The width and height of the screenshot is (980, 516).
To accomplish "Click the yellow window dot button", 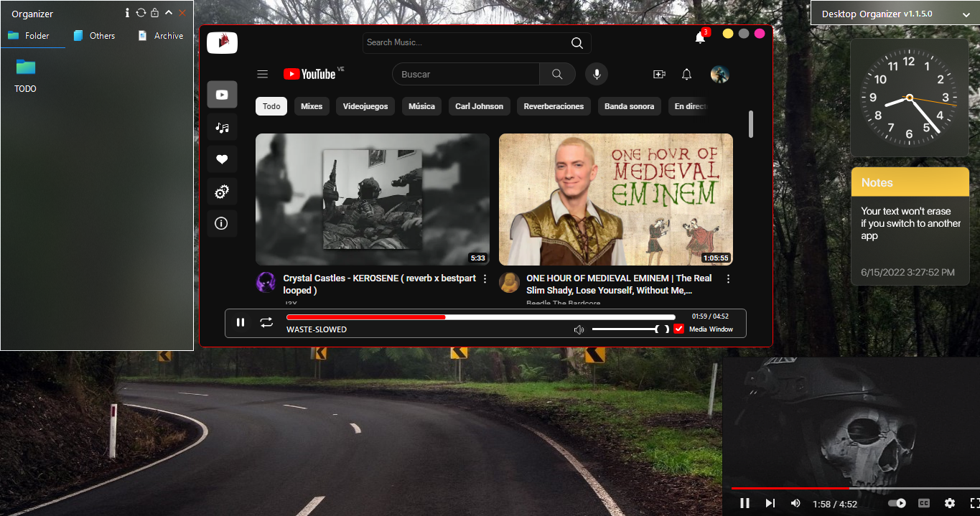I will (x=728, y=33).
